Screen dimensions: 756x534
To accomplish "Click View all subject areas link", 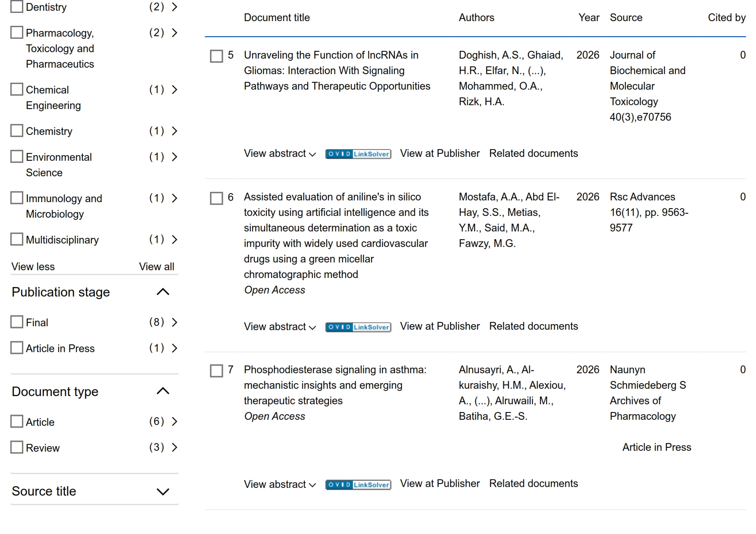I will (156, 267).
